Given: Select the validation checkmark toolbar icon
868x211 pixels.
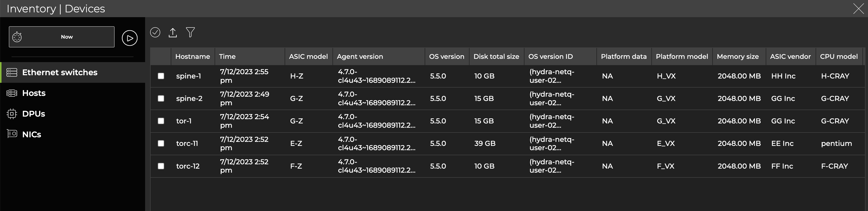Looking at the screenshot, I should pos(156,32).
